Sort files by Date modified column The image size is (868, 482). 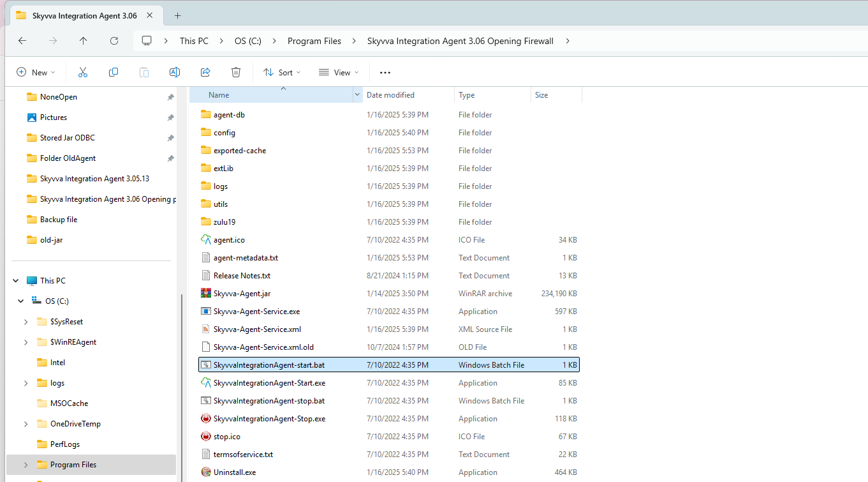point(390,95)
